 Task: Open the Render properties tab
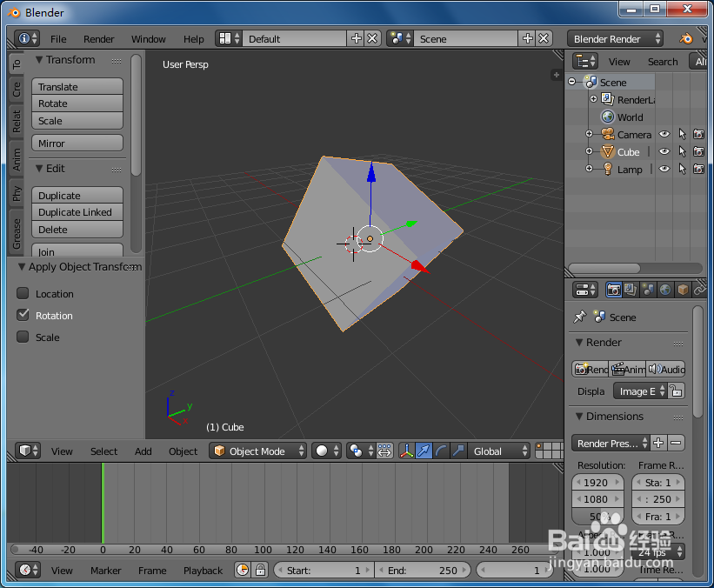coord(613,290)
